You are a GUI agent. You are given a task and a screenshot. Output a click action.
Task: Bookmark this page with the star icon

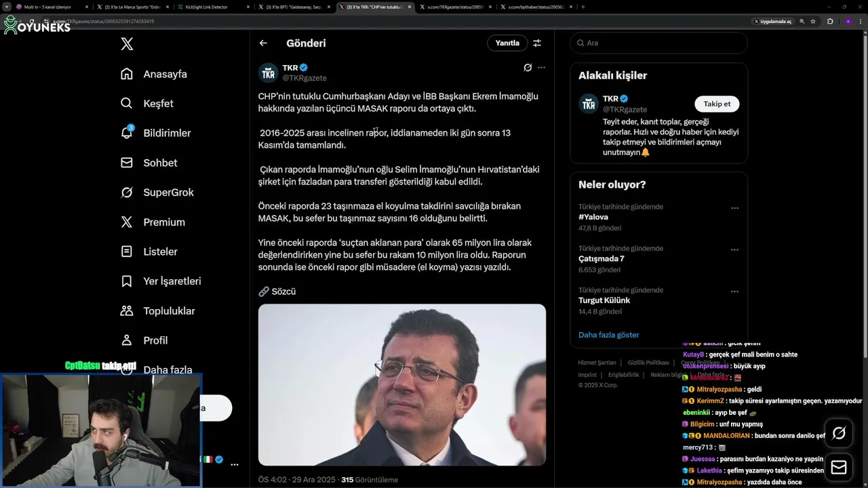(813, 21)
